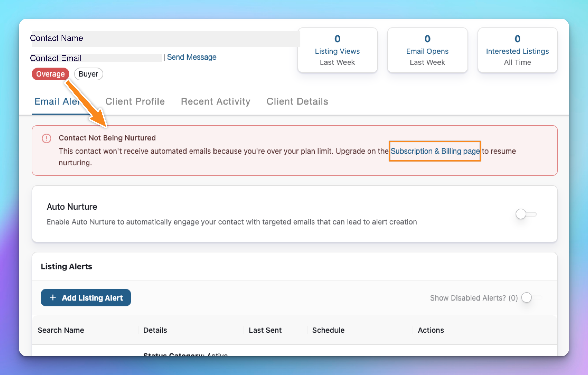Viewport: 588px width, 375px height.
Task: Click the Actions column header
Action: click(x=431, y=330)
